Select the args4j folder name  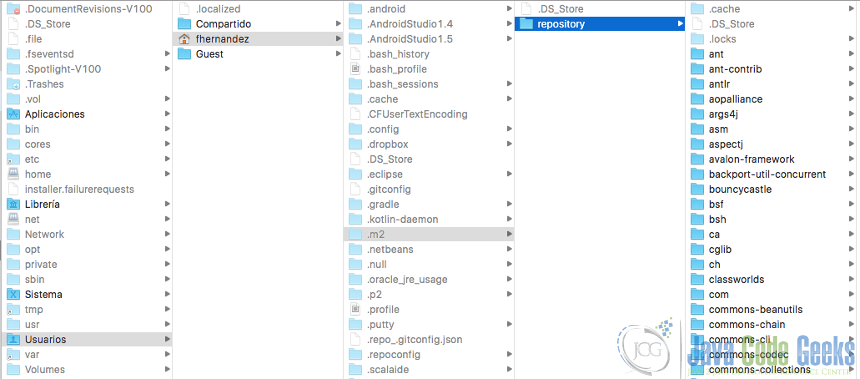click(x=723, y=114)
